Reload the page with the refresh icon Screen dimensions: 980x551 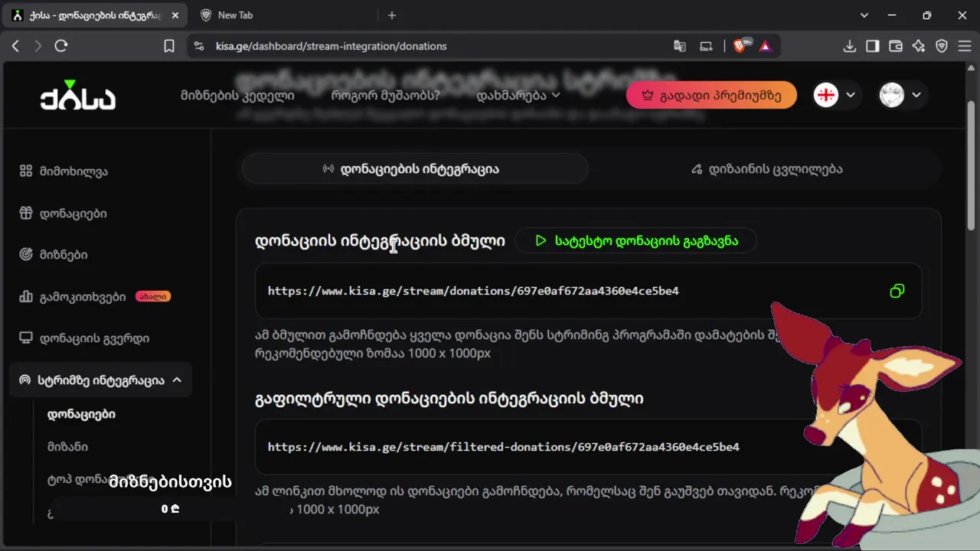click(61, 46)
